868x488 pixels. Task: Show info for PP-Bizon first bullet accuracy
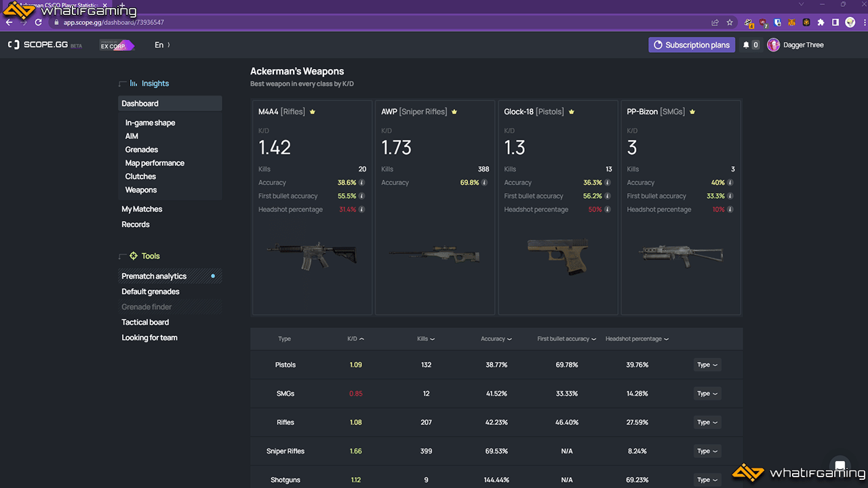point(730,196)
